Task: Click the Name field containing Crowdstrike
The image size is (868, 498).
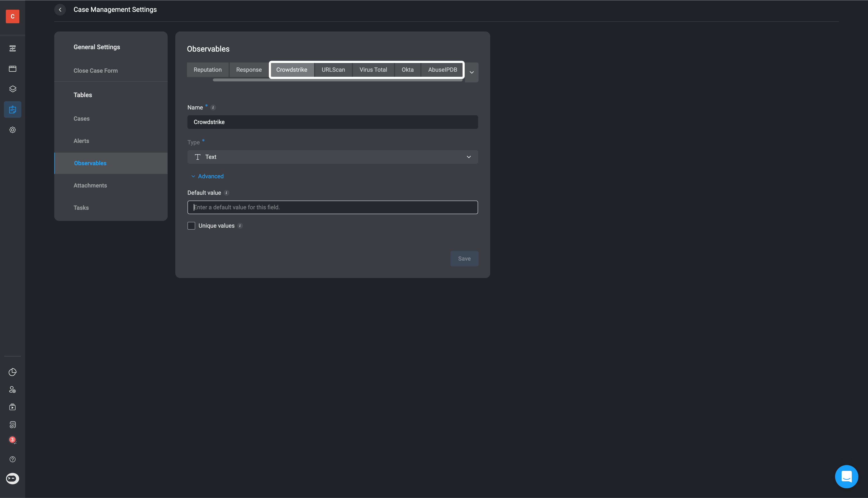Action: tap(333, 122)
